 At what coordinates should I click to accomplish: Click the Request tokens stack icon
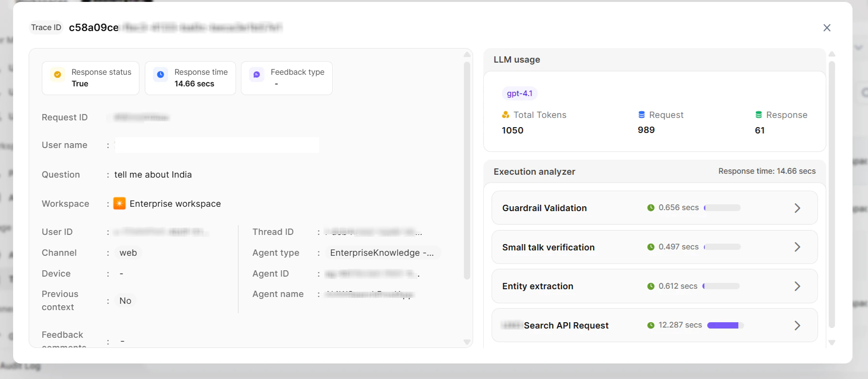pyautogui.click(x=642, y=115)
